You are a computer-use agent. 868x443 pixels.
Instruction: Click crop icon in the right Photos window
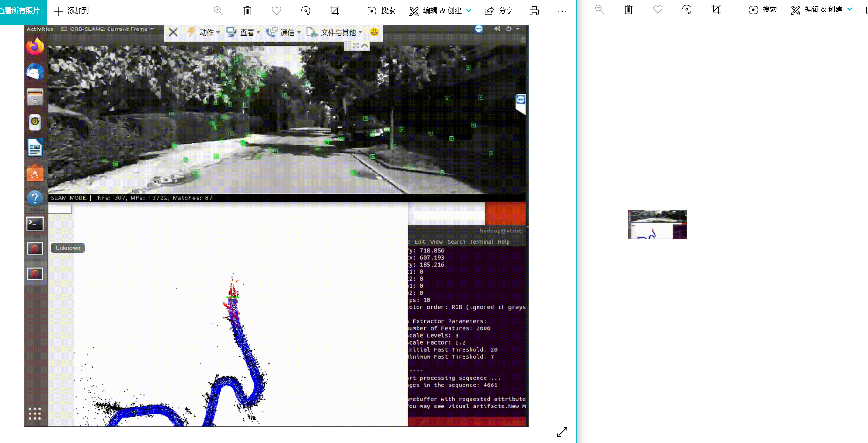click(716, 9)
